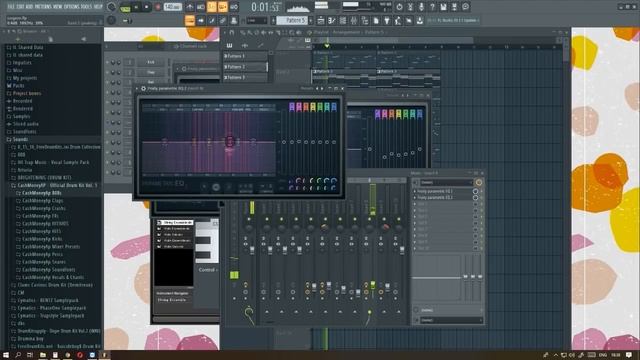Click the blue band 7 token in the front EQ
The width and height of the screenshot is (640, 360).
tap(334, 107)
